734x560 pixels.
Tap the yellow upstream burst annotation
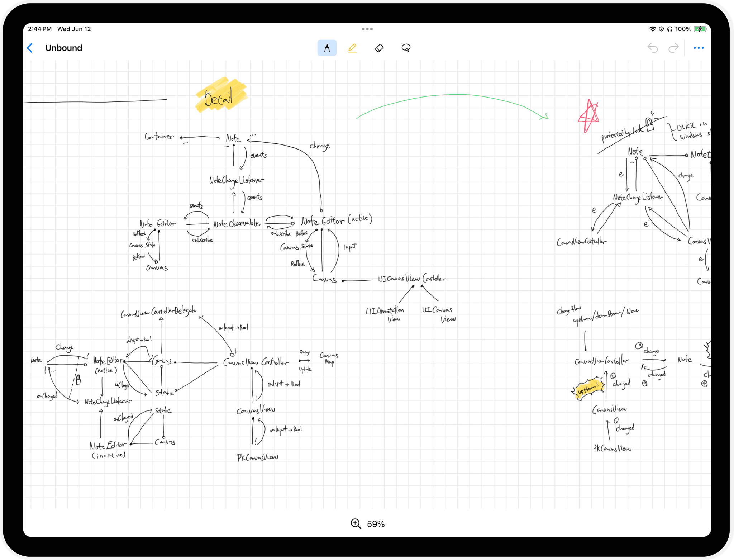(x=588, y=389)
